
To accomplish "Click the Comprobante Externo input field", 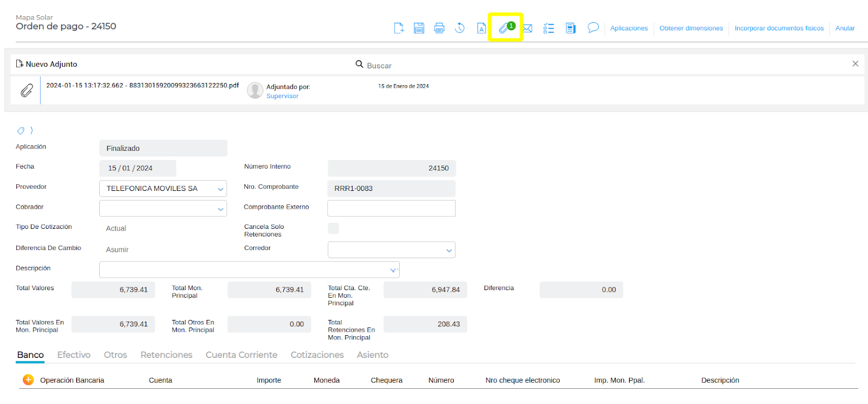I will tap(391, 208).
